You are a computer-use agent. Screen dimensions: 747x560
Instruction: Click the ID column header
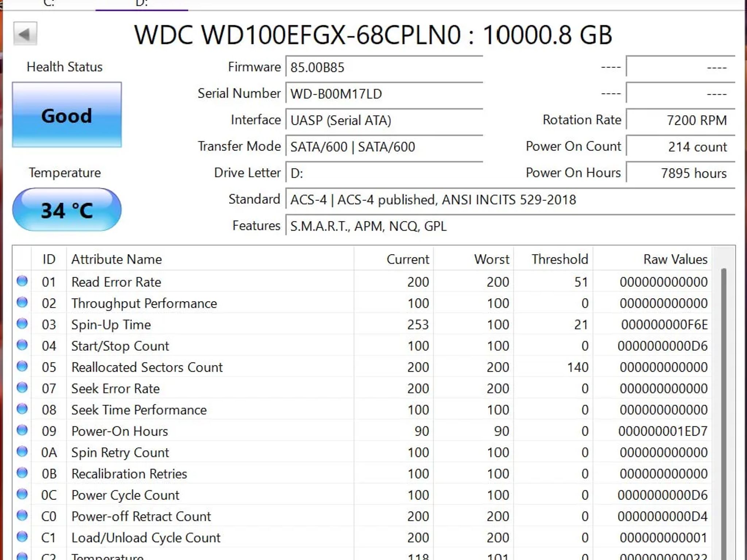coord(49,259)
